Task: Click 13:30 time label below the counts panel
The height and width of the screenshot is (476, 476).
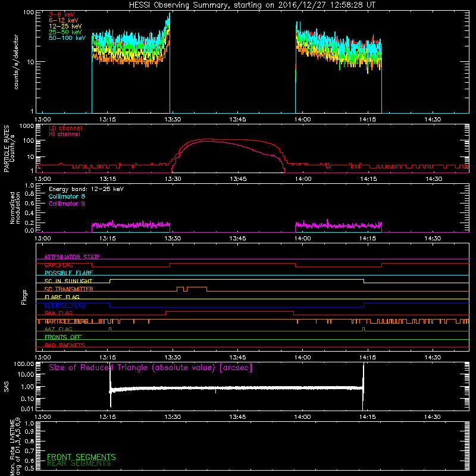Action: pyautogui.click(x=173, y=120)
